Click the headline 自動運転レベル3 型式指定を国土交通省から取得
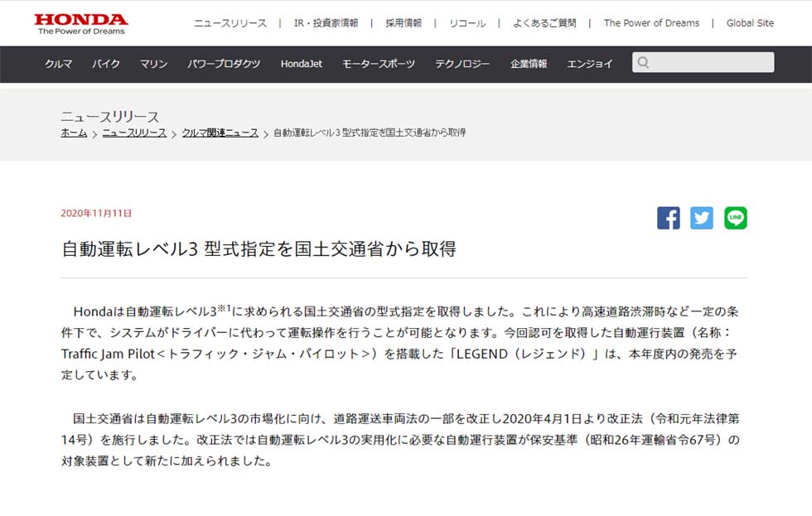 coord(259,249)
